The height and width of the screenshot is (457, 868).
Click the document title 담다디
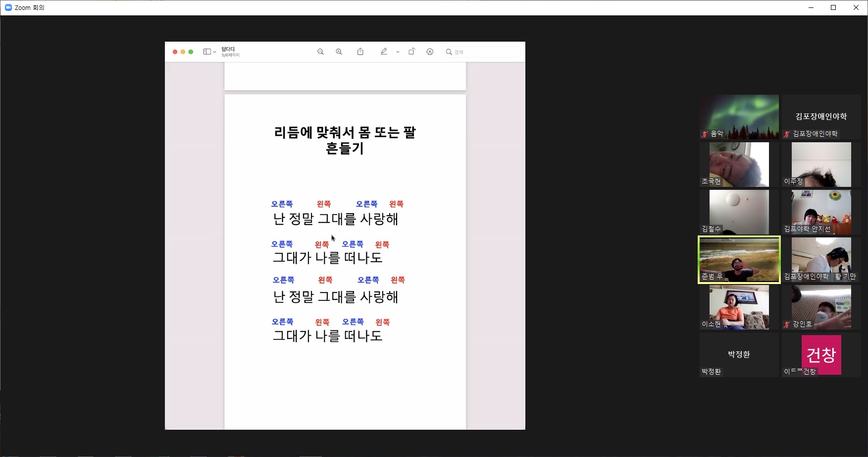pos(228,49)
